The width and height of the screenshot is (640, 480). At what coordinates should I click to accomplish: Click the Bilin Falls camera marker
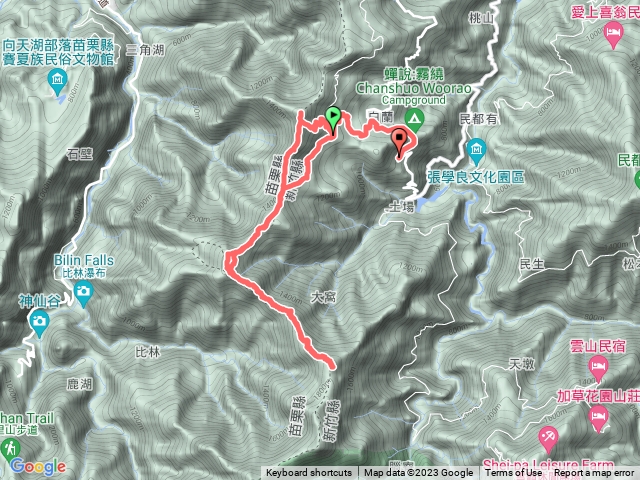[84, 294]
